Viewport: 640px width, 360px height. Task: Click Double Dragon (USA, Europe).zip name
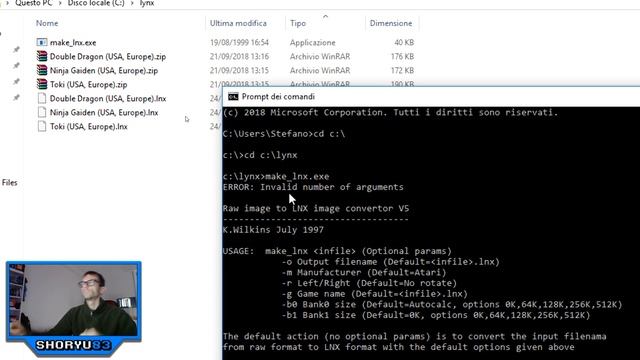(108, 57)
